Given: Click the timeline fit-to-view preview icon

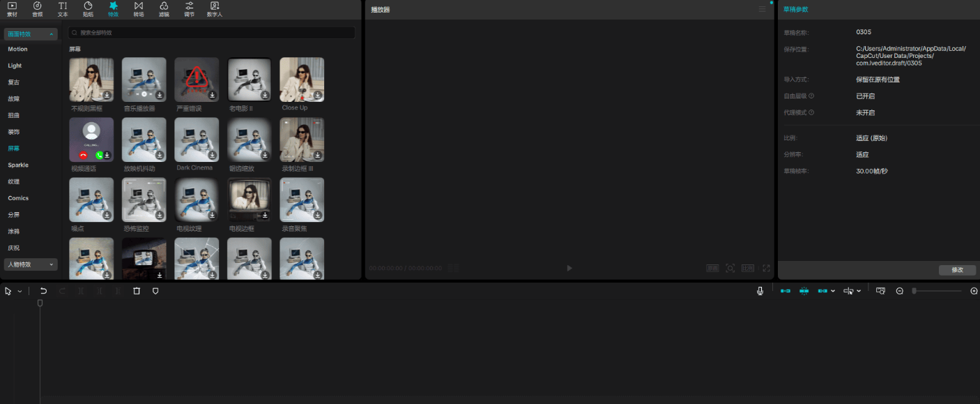Looking at the screenshot, I should [x=880, y=291].
